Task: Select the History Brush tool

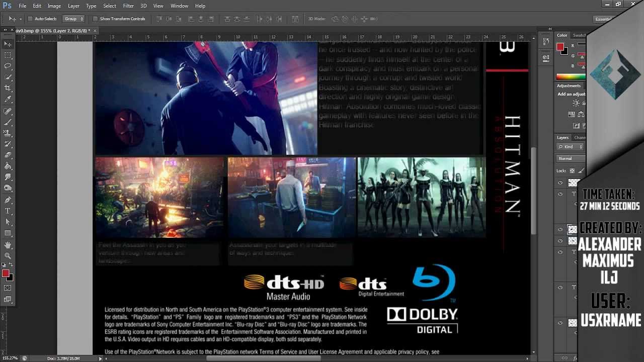Action: click(8, 144)
